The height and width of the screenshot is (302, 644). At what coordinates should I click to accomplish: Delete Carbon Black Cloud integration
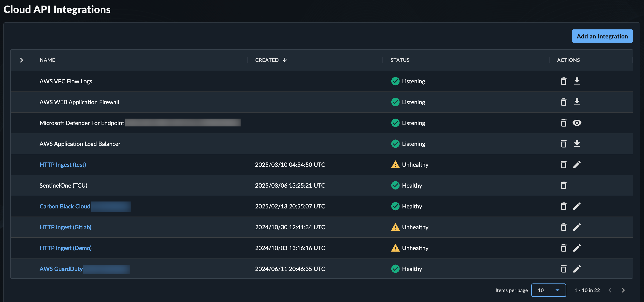point(563,206)
